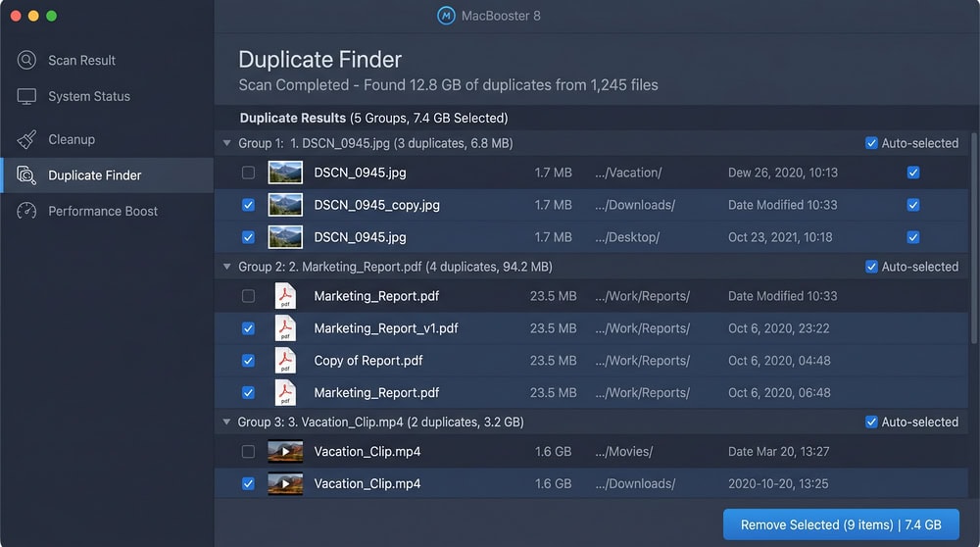980x547 pixels.
Task: Click Group 1 header text
Action: pos(375,143)
